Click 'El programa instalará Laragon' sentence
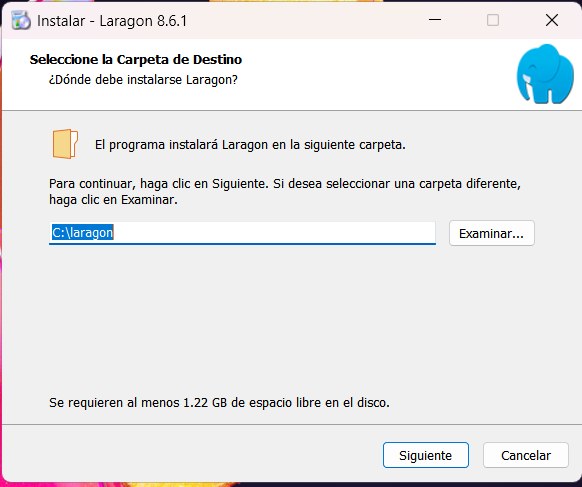 tap(250, 144)
